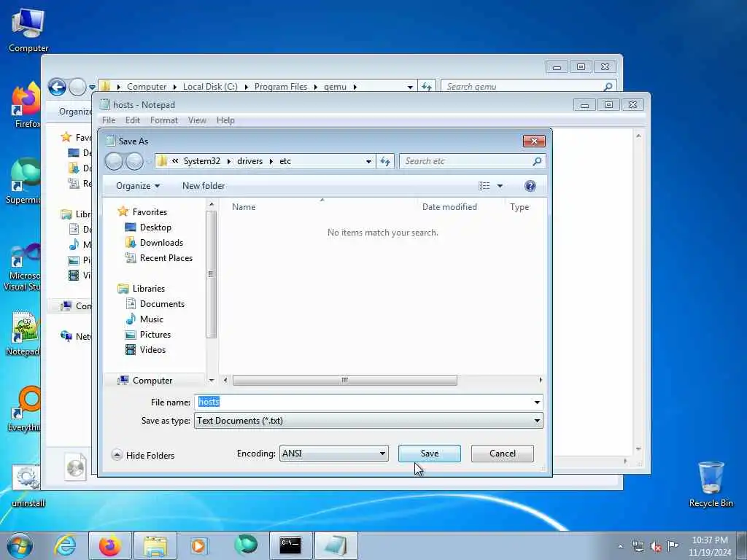747x560 pixels.
Task: Click the File name field containing hosts
Action: pos(363,402)
